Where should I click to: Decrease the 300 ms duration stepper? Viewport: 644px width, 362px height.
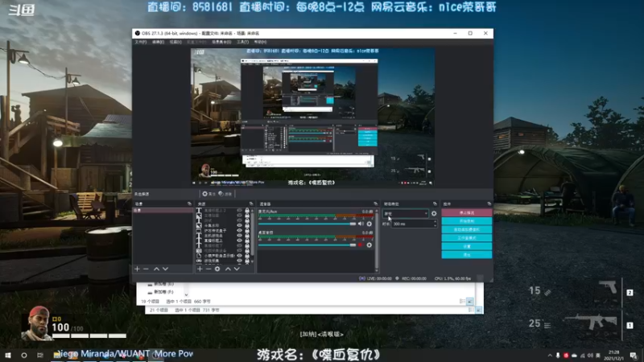coord(435,226)
